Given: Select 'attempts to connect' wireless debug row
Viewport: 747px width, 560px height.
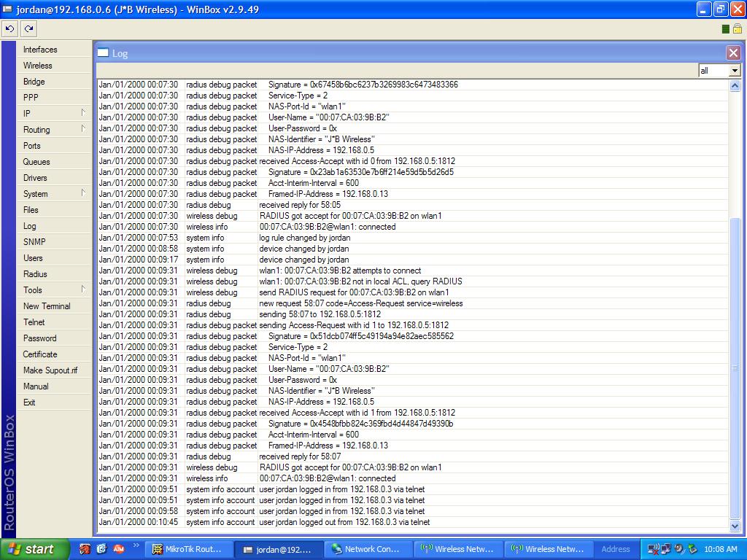Looking at the screenshot, I should coord(413,271).
